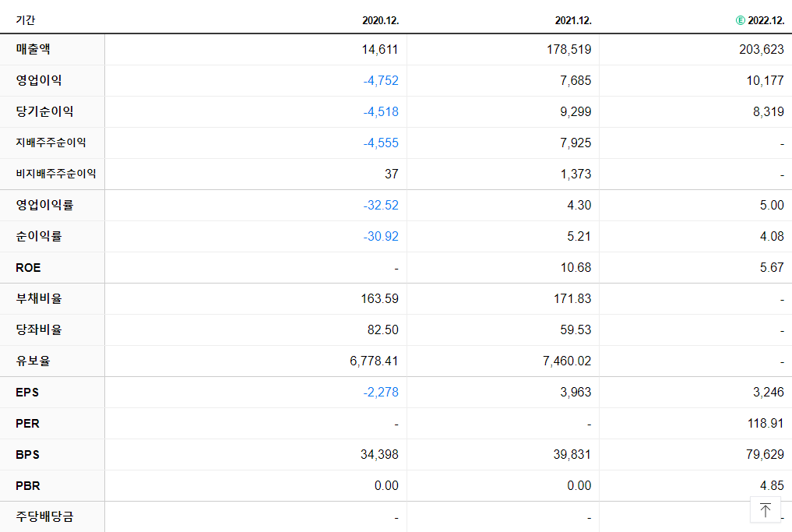The image size is (792, 532).
Task: Click the 부채비율 row label
Action: pos(39,298)
